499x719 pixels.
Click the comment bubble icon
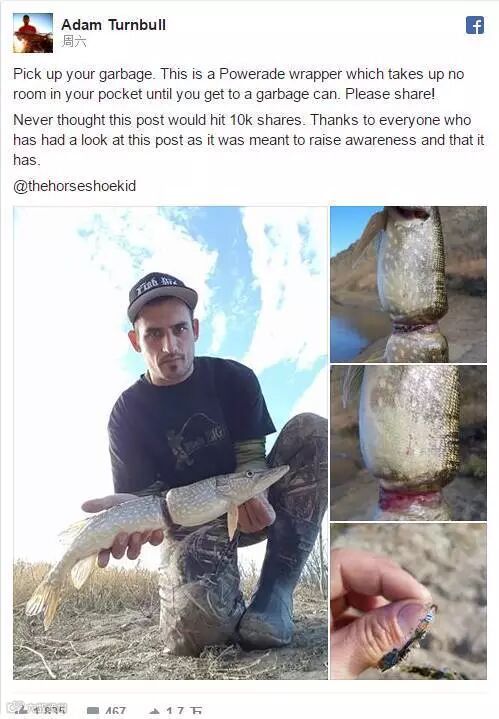(x=93, y=711)
